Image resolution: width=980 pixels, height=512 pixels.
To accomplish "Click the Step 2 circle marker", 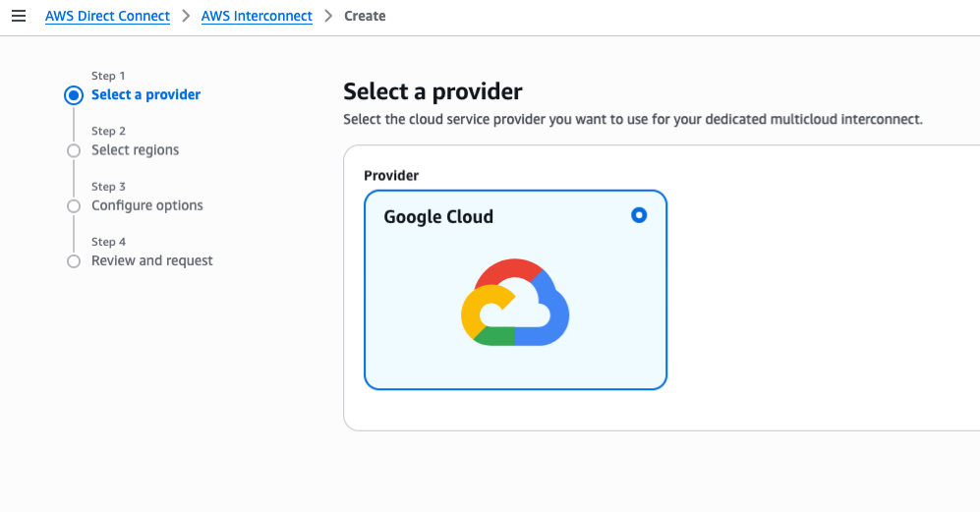I will click(x=73, y=150).
